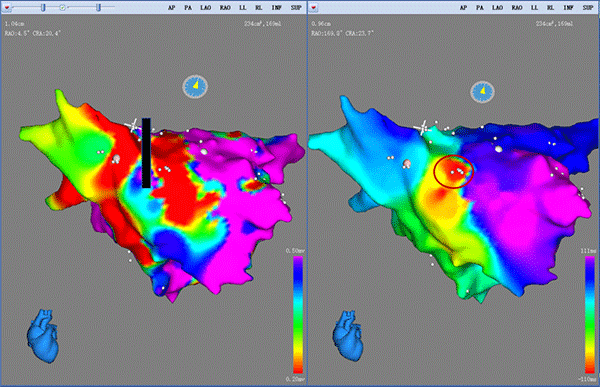This screenshot has width=600, height=387.
Task: Click the second slider handle in left toolbar
Action: click(99, 7)
